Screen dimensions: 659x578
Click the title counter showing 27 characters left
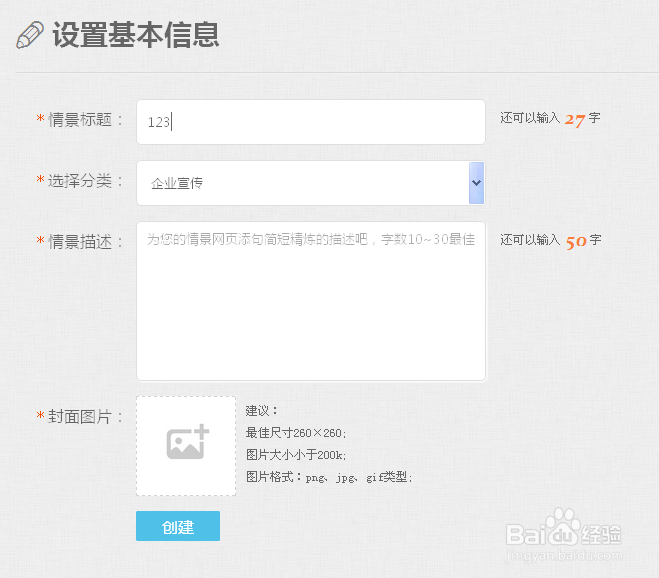click(550, 119)
